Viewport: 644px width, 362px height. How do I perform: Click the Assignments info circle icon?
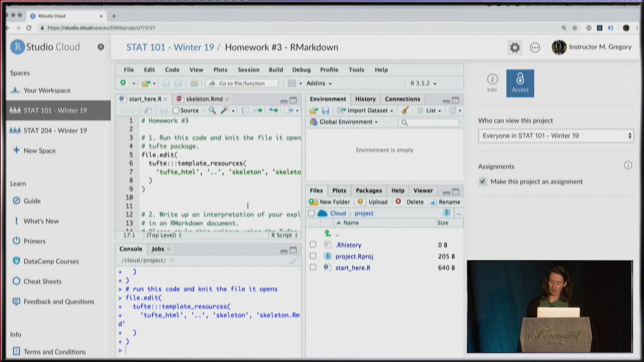628,165
